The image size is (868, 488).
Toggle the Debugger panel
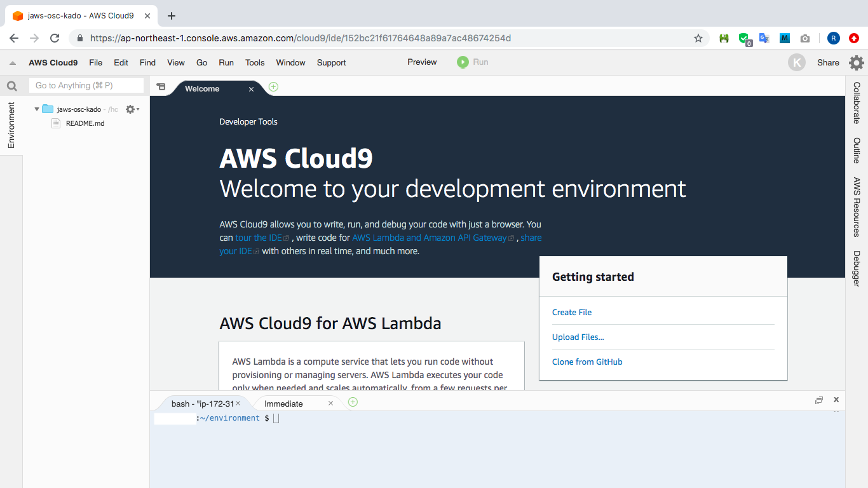click(857, 269)
